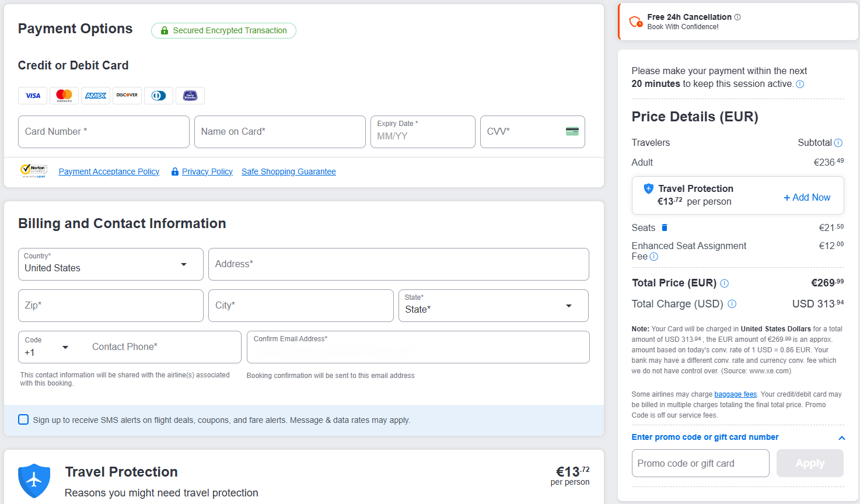Image resolution: width=860 pixels, height=504 pixels.
Task: Open the Safe Shopping Guarantee link
Action: [289, 171]
